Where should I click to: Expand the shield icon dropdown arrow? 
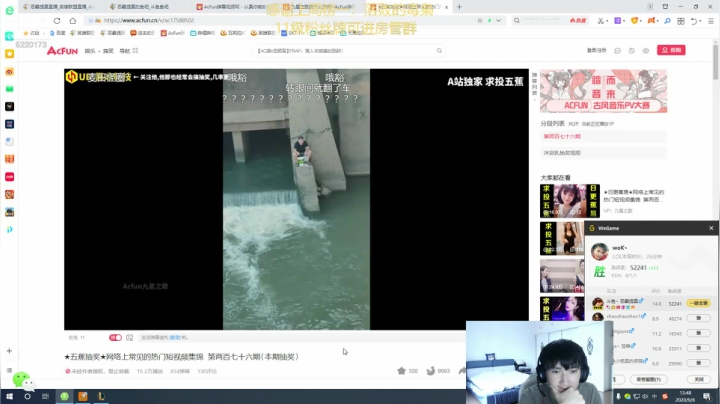coord(641,21)
